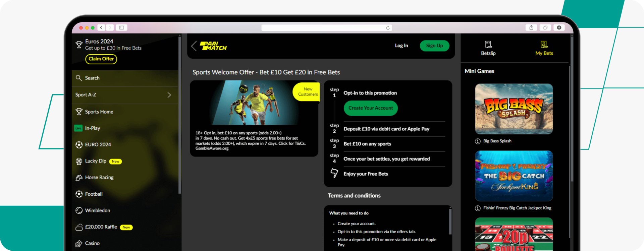Switch to Betslip tab

[x=488, y=48]
